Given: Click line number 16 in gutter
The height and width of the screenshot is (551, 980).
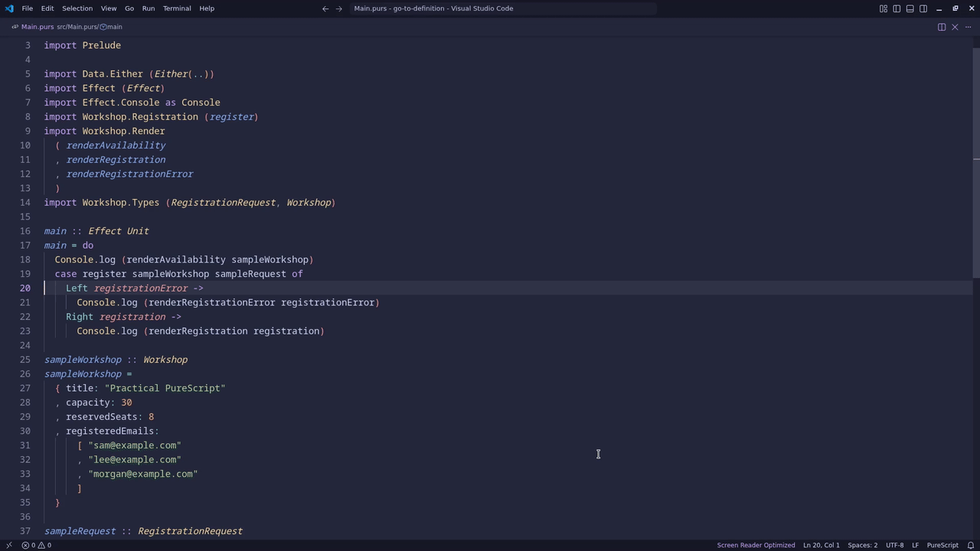Looking at the screenshot, I should click(x=25, y=231).
